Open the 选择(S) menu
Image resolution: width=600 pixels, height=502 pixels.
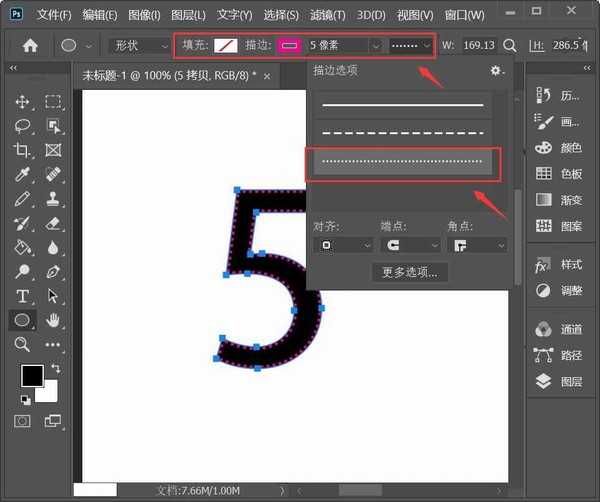(281, 15)
